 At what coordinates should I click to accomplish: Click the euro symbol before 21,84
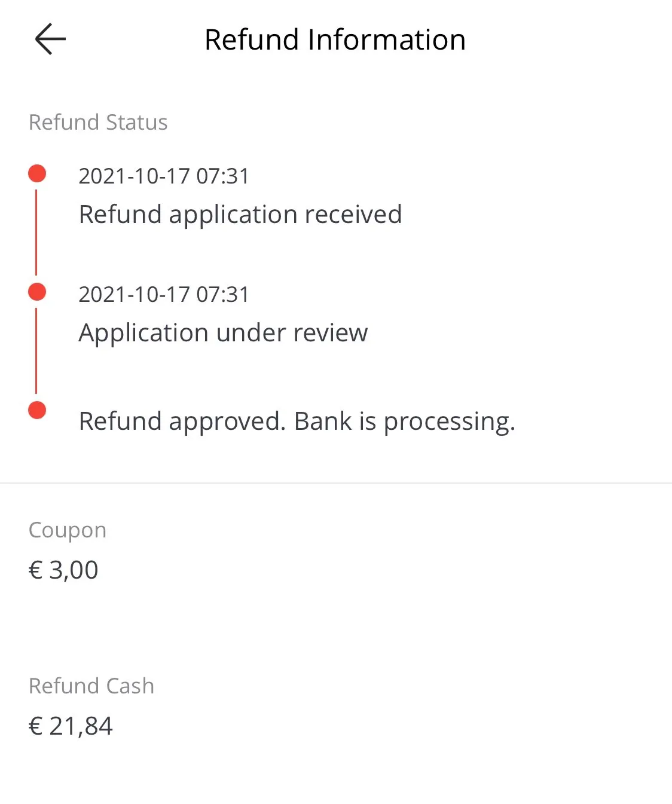[36, 726]
